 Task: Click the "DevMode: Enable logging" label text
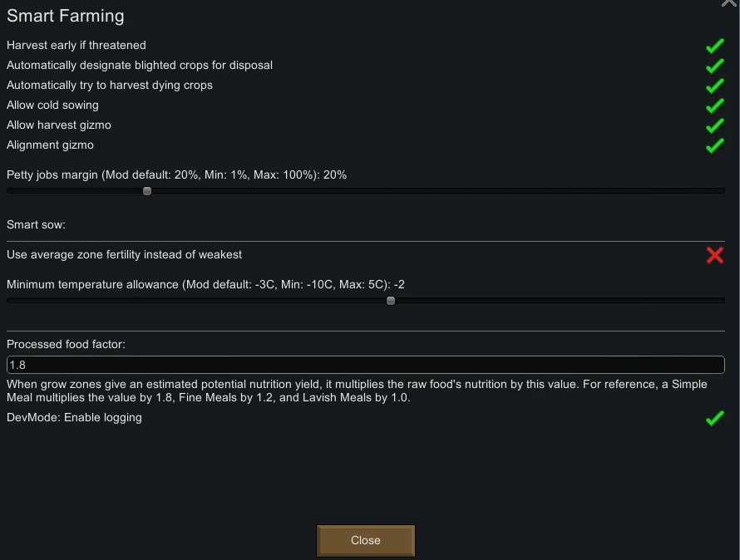pyautogui.click(x=74, y=417)
